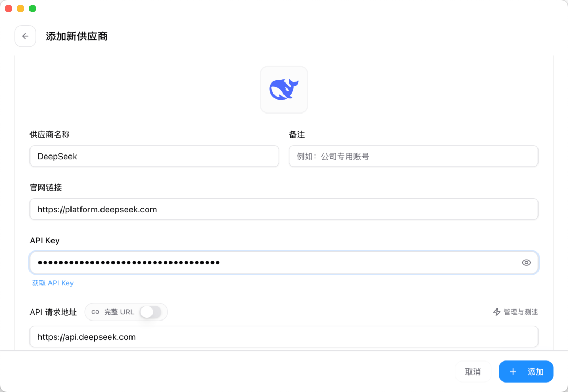Click the yellow macOS minimize window button
The image size is (568, 392).
21,8
